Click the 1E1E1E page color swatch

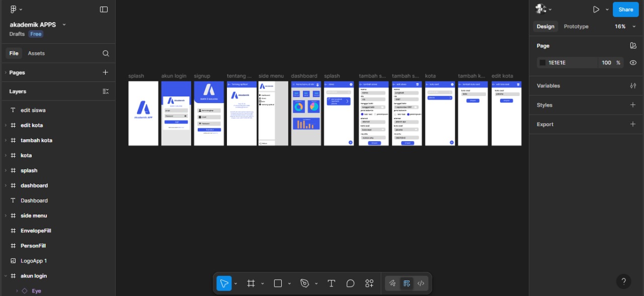(x=542, y=63)
